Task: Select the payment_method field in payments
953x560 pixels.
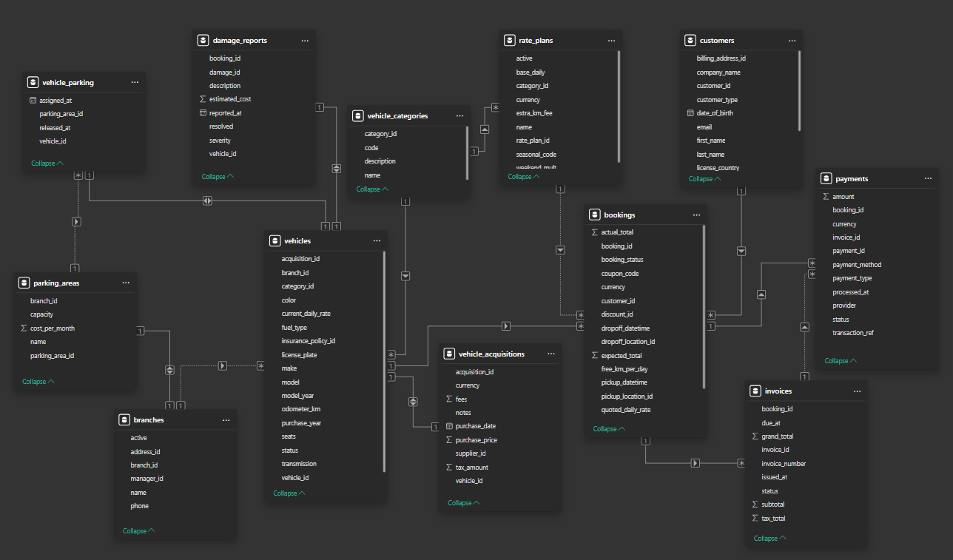Action: tap(857, 265)
